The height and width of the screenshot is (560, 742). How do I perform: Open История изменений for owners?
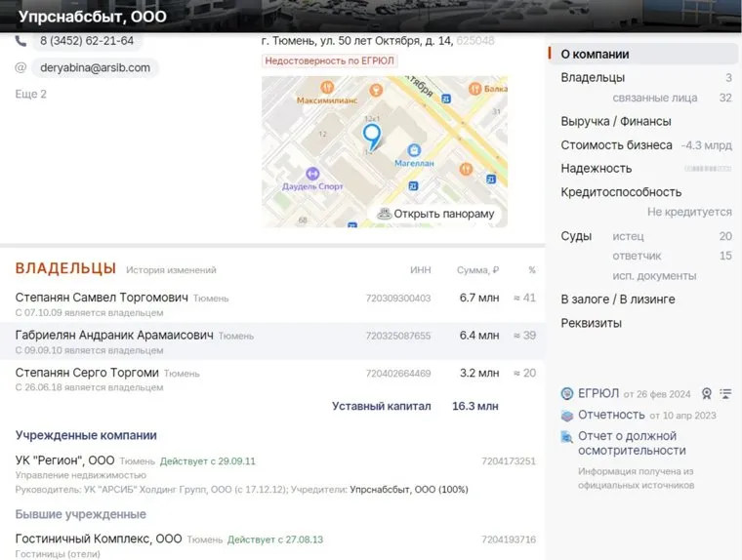pos(170,270)
